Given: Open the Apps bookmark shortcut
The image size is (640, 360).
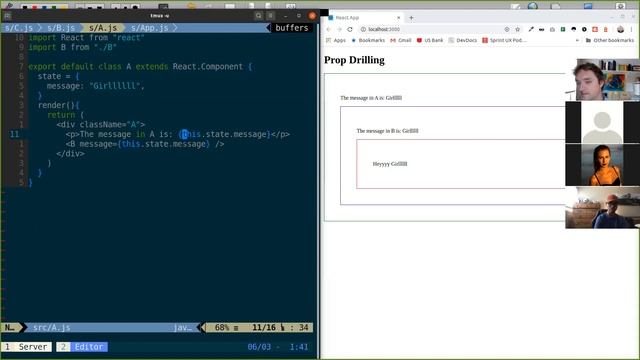Looking at the screenshot, I should (336, 40).
